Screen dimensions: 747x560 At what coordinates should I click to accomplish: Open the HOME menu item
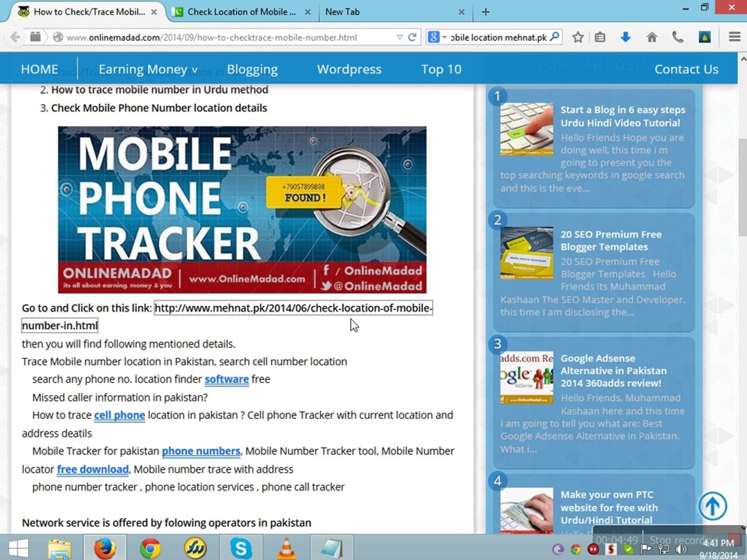tap(39, 69)
